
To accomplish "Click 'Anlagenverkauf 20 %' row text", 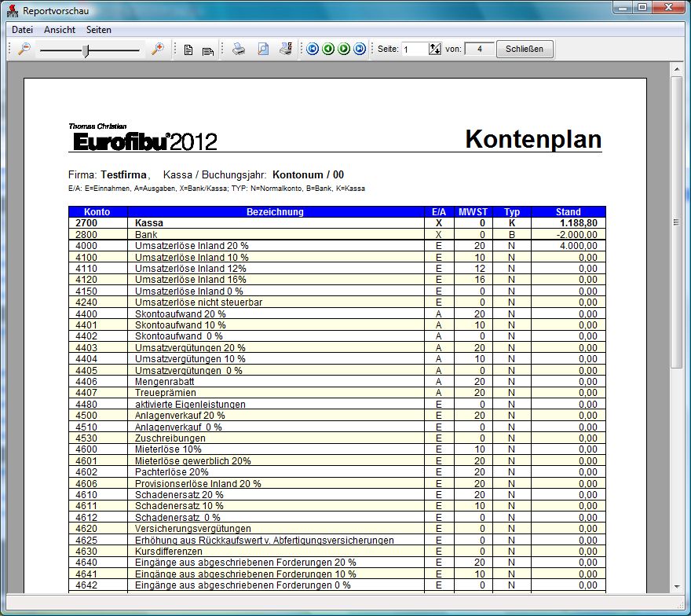I will (x=180, y=416).
